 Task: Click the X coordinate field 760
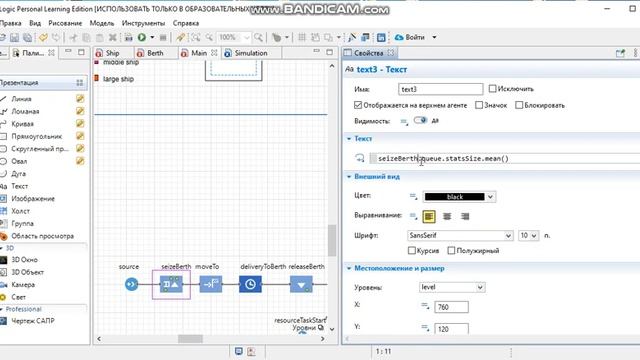click(451, 307)
